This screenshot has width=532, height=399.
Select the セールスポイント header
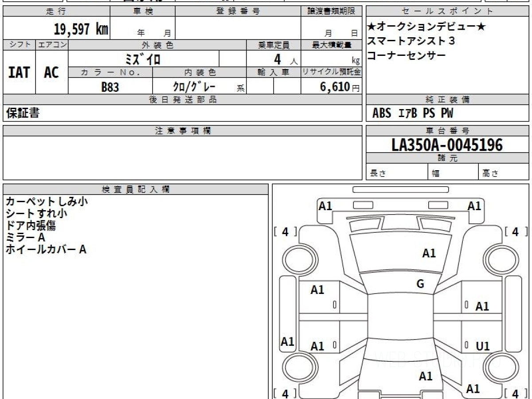tap(447, 11)
